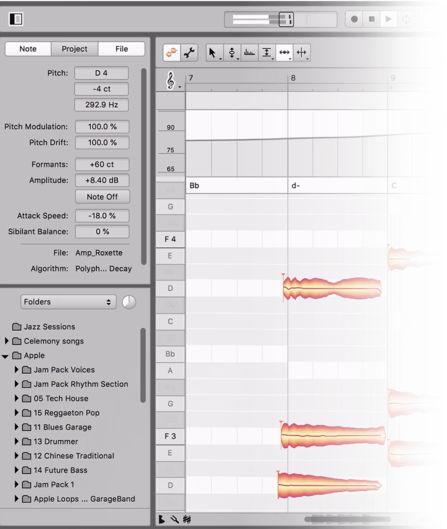
Task: Expand the Celemony songs folder
Action: tap(6, 341)
